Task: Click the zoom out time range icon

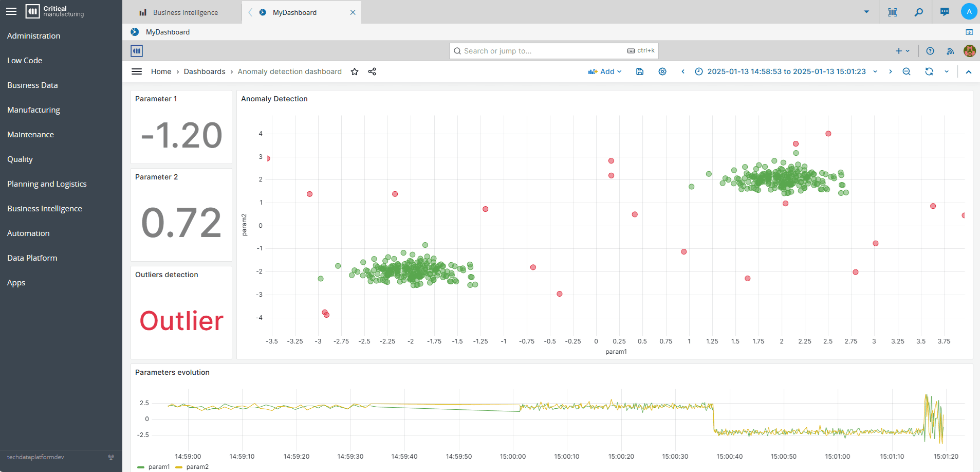Action: click(x=907, y=71)
